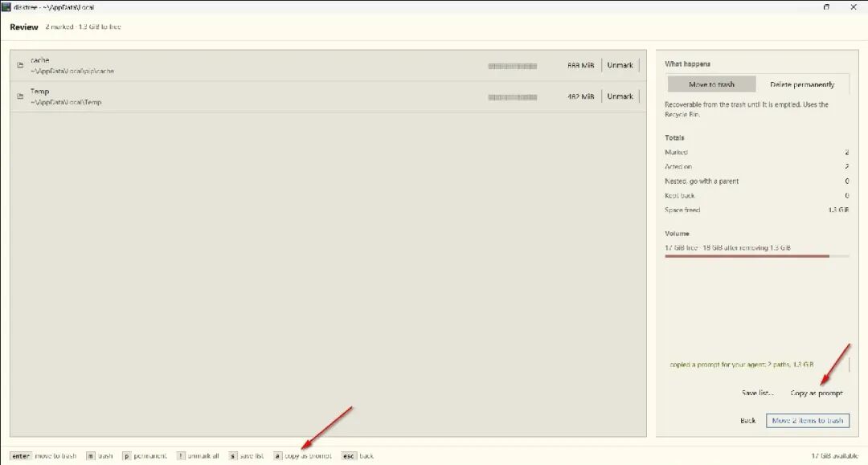Click the path ~\AppData\Local\Temp
Screen dimensions: 868x465
pos(66,102)
